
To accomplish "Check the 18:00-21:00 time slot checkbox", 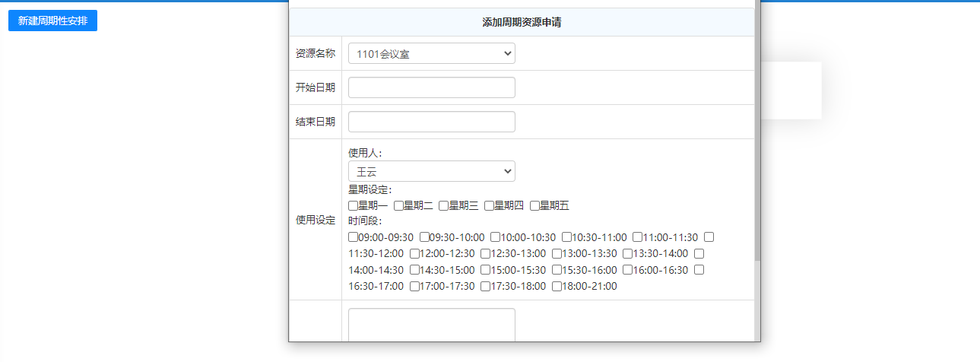I will (557, 287).
